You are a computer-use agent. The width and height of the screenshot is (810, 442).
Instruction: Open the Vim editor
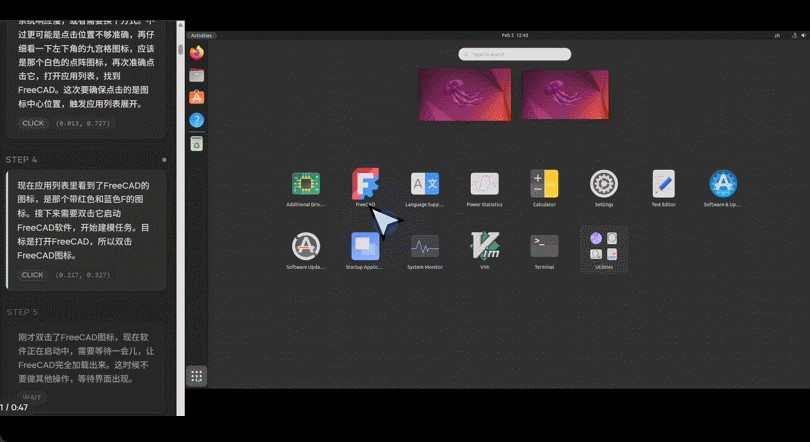pos(484,246)
